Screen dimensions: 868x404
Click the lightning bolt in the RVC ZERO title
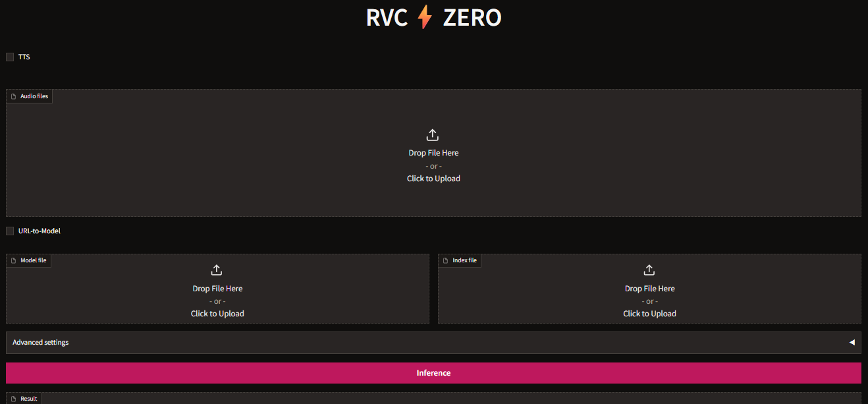(423, 17)
